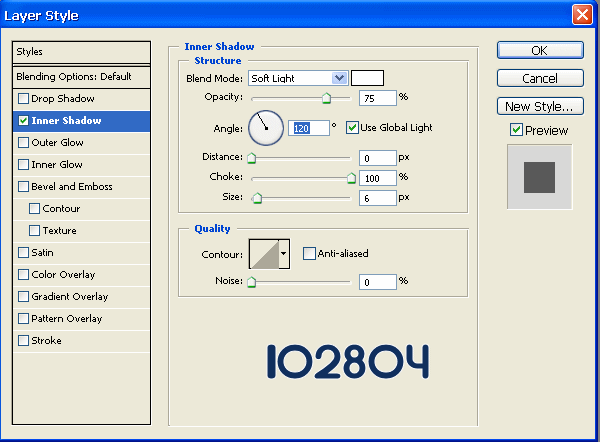Enable the Inner Glow checkbox

tap(23, 165)
